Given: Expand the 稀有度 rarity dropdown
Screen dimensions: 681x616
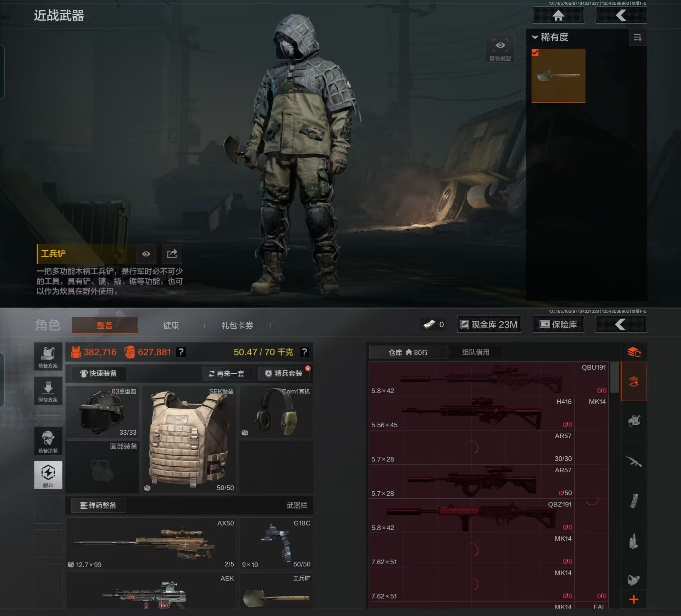Looking at the screenshot, I should tap(550, 37).
